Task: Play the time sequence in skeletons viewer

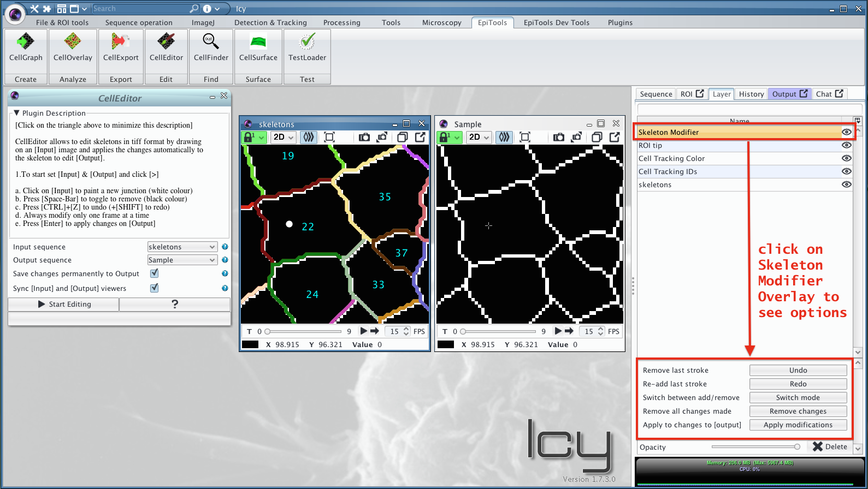Action: [x=363, y=331]
